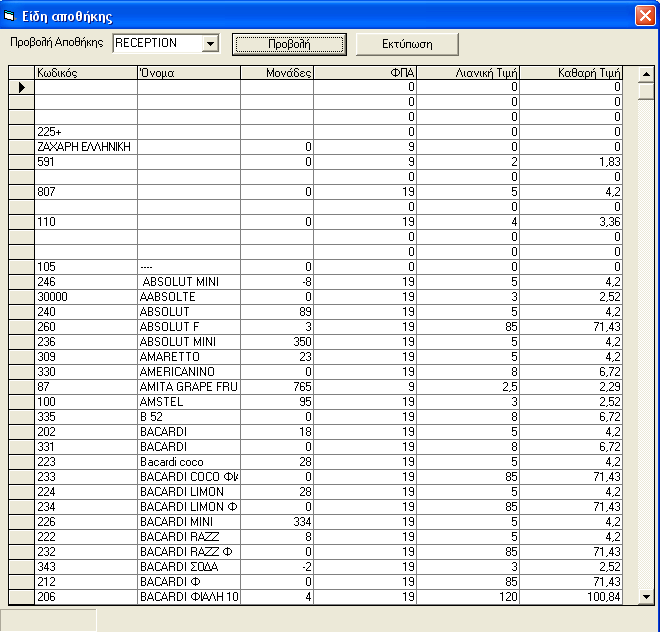Select the AMITA GRAPE FRU name cell
Screen dimensions: 660x632
(x=189, y=387)
